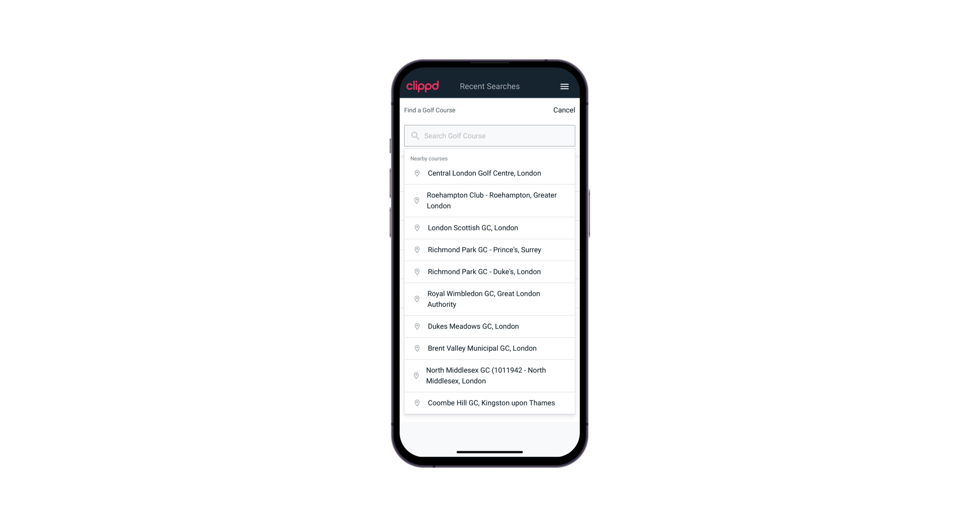Open Recent Searches menu tab
This screenshot has height=527, width=980.
pos(489,86)
